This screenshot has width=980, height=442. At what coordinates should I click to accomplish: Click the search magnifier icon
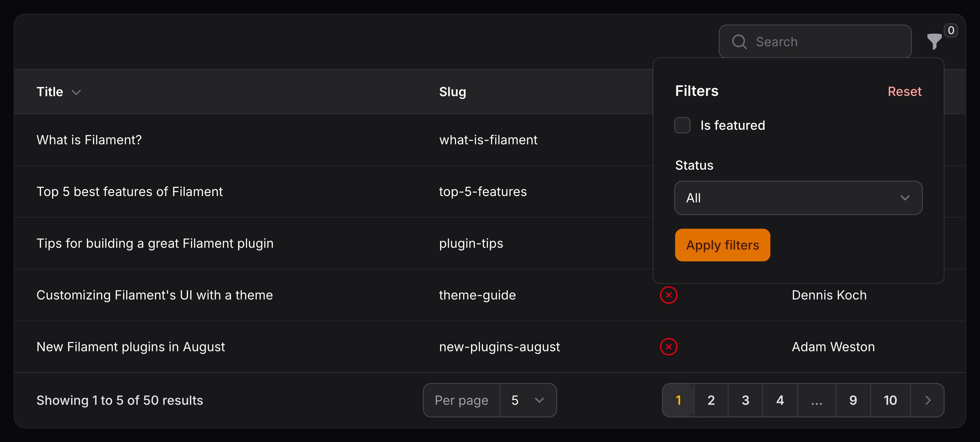tap(739, 41)
